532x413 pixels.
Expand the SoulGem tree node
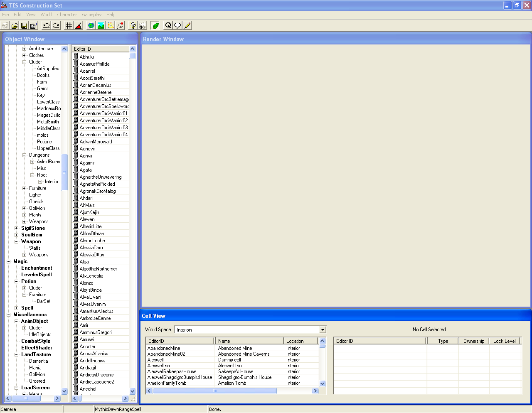16,235
